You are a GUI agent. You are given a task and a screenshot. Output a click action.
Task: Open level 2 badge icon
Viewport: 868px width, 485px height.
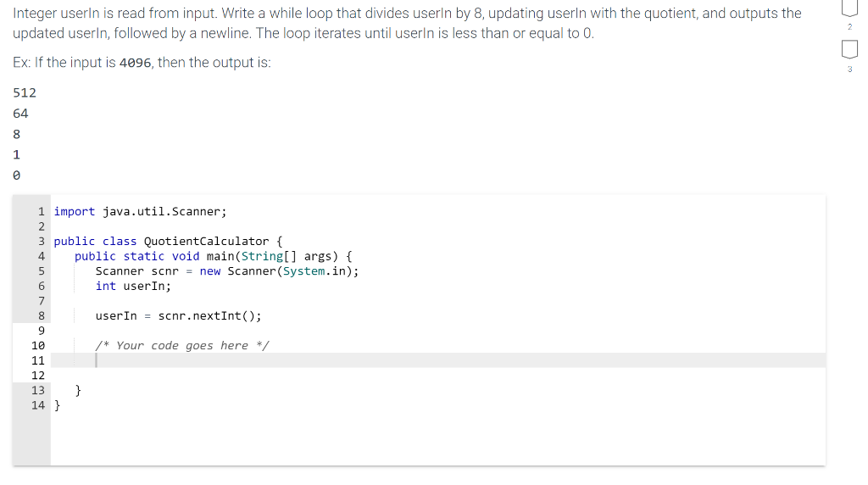(849, 8)
